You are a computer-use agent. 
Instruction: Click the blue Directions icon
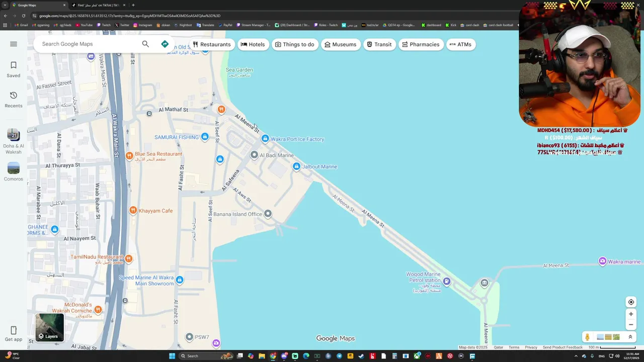click(x=165, y=44)
